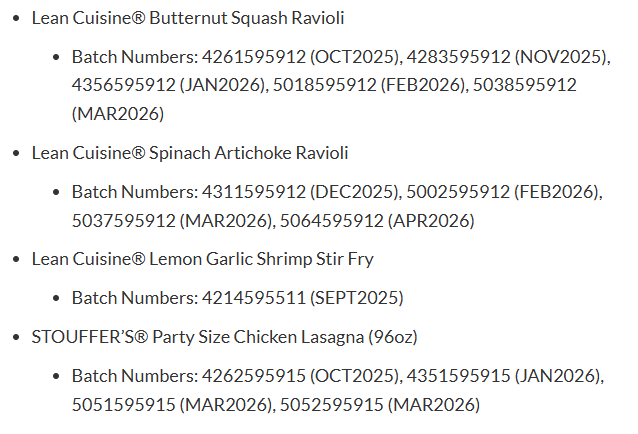Click batch number 4262595915 (OCT2025)

click(x=300, y=376)
